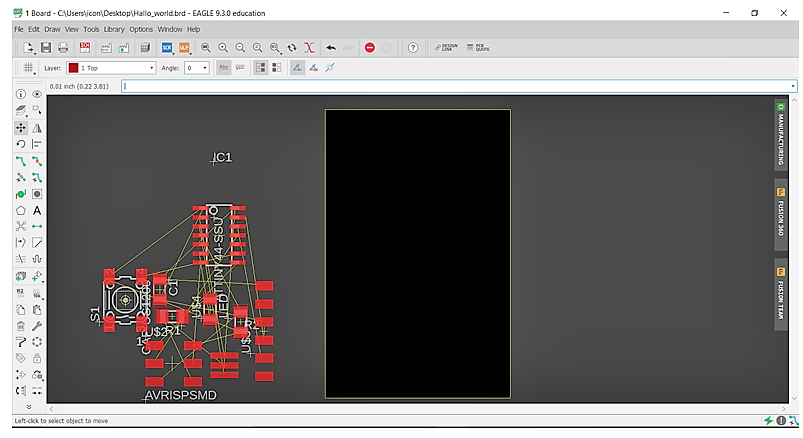Open the Edit menu
The width and height of the screenshot is (803, 438).
click(34, 29)
